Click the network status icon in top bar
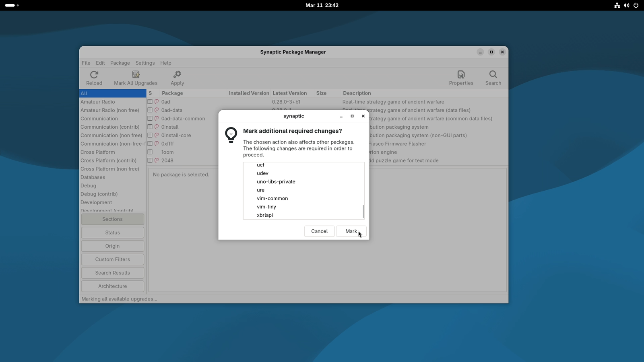This screenshot has height=362, width=644. 617,5
